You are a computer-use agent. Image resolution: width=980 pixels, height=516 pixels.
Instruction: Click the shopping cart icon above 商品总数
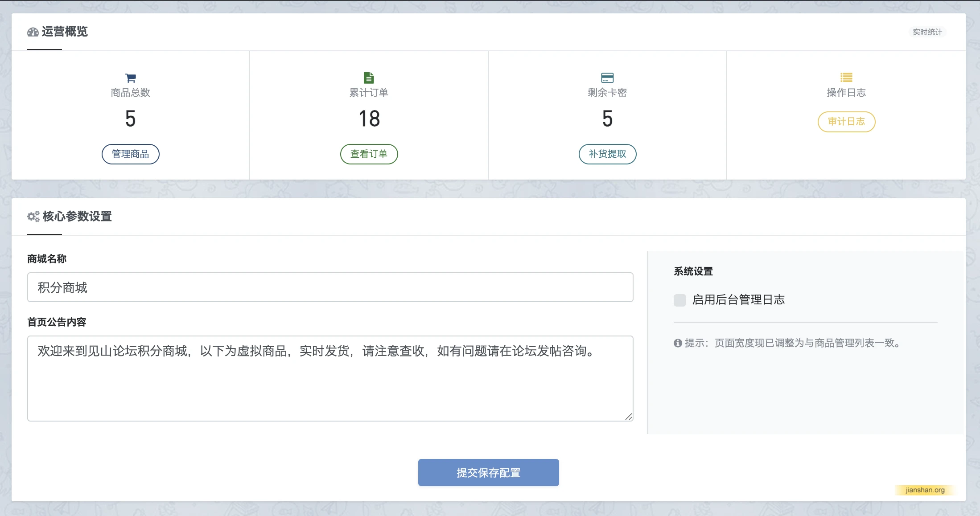[x=131, y=78]
